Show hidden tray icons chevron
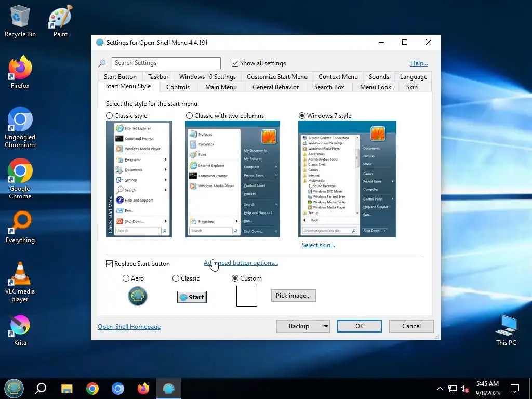 click(x=440, y=389)
